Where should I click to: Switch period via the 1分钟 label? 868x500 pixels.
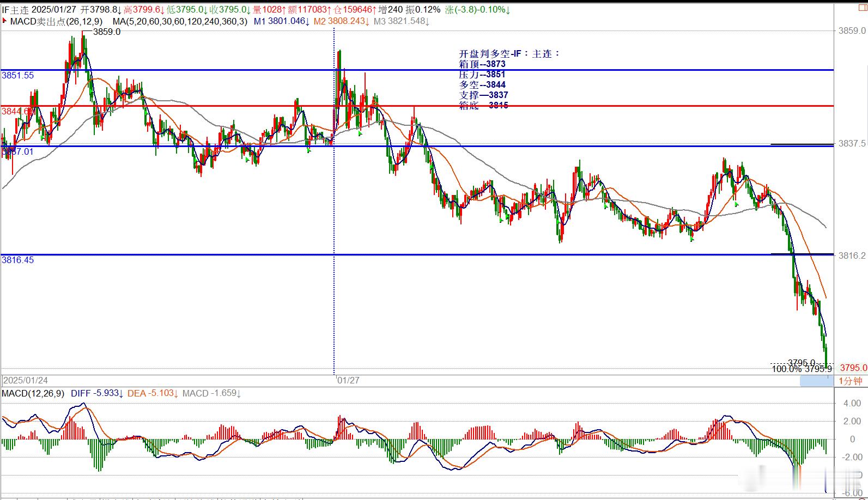point(851,381)
